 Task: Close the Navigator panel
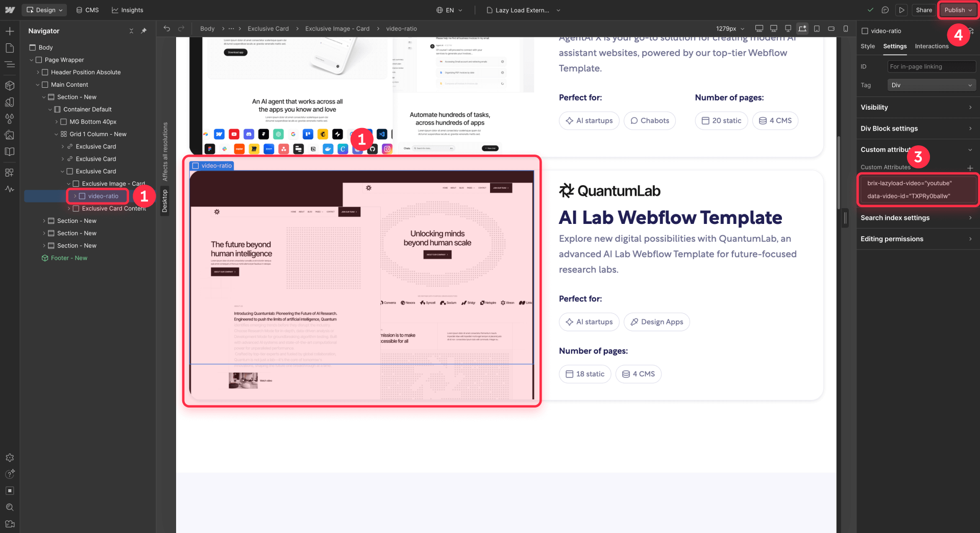131,31
